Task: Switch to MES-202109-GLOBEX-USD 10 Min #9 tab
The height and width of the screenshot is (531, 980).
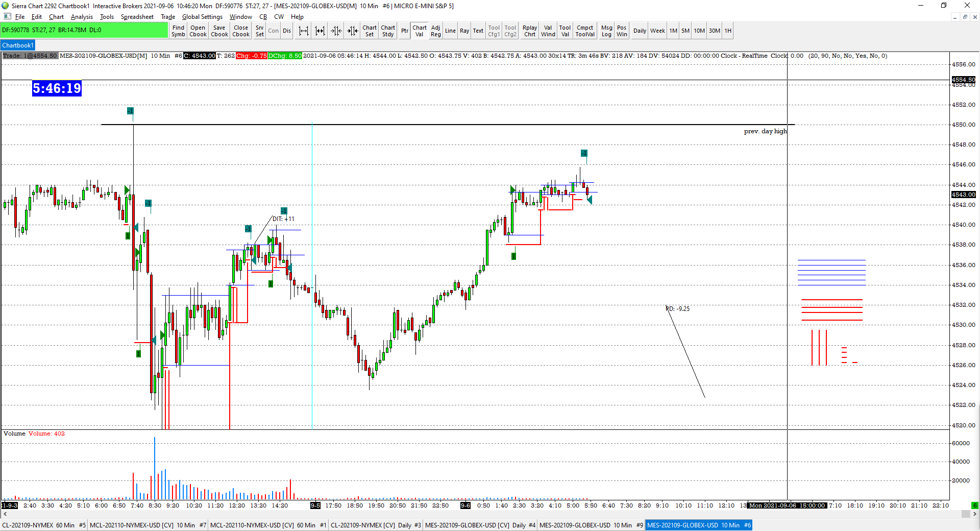Action: click(x=591, y=525)
